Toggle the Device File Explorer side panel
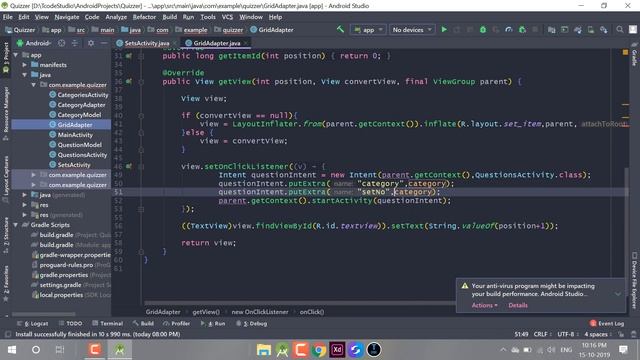 click(634, 281)
